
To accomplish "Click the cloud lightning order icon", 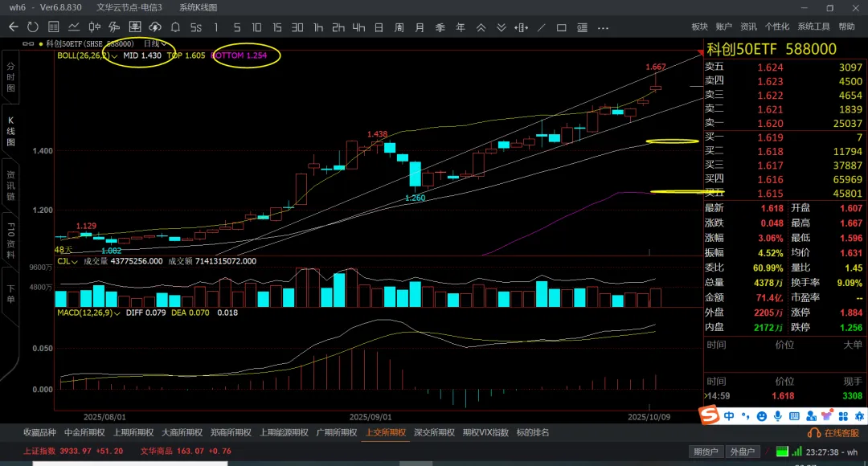I will coord(155,27).
